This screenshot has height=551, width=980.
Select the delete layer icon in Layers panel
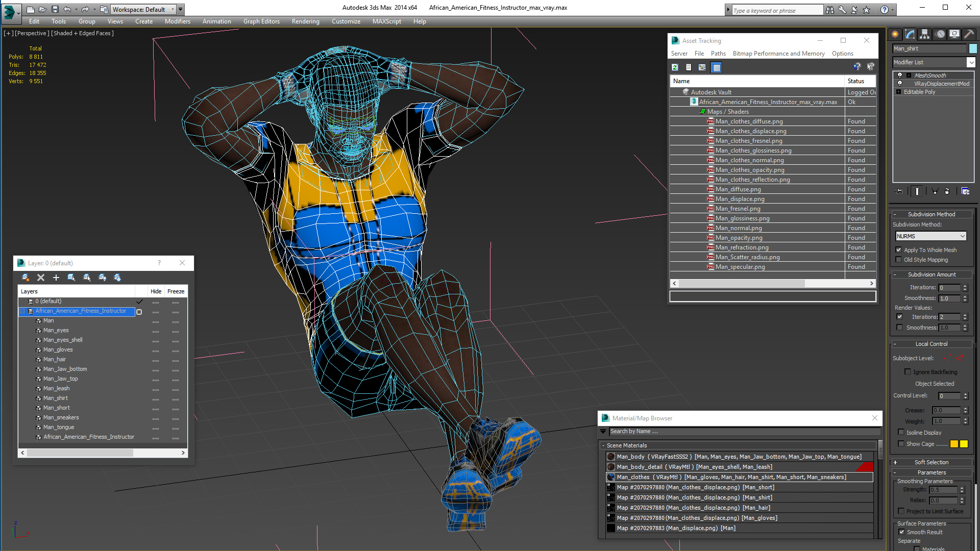(40, 278)
